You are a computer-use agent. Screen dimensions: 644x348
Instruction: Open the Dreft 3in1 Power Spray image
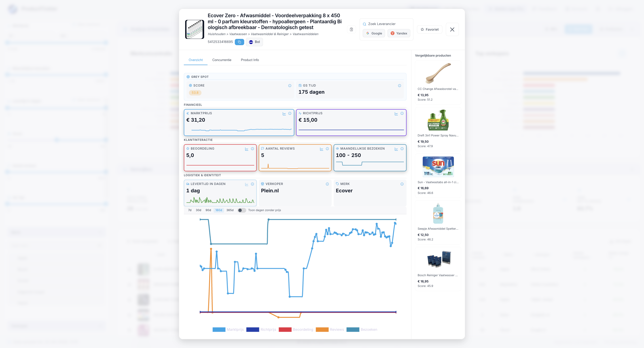click(438, 120)
